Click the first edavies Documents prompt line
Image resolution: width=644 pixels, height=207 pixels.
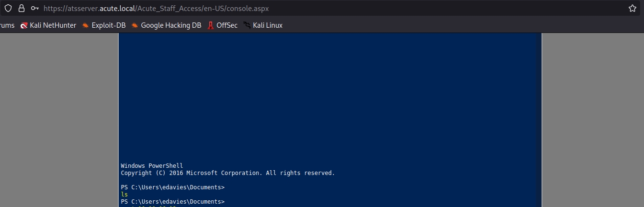pyautogui.click(x=172, y=187)
